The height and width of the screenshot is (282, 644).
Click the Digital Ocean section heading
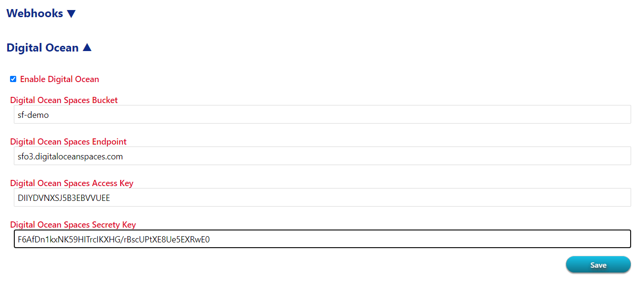click(42, 48)
